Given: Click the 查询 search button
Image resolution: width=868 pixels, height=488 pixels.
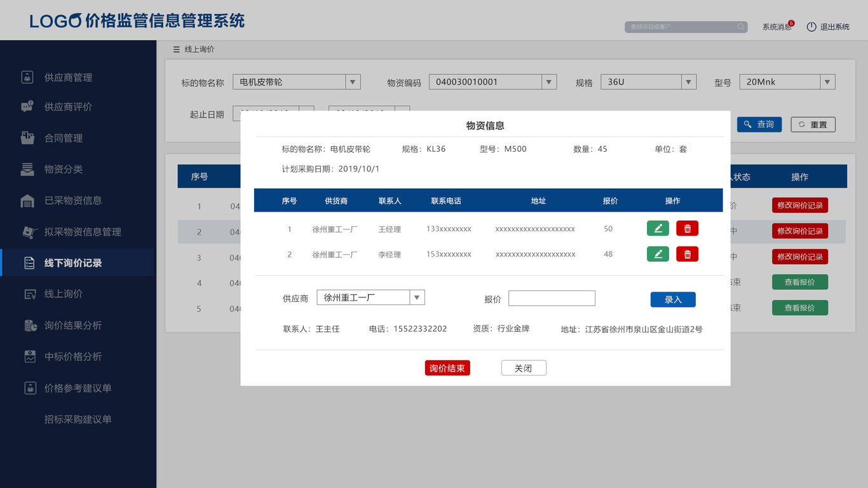Looking at the screenshot, I should [x=759, y=125].
